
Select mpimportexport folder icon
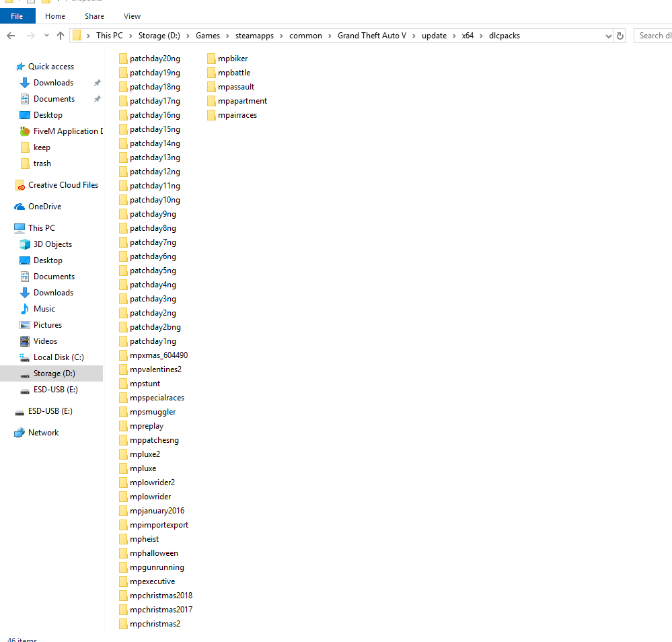tap(123, 526)
